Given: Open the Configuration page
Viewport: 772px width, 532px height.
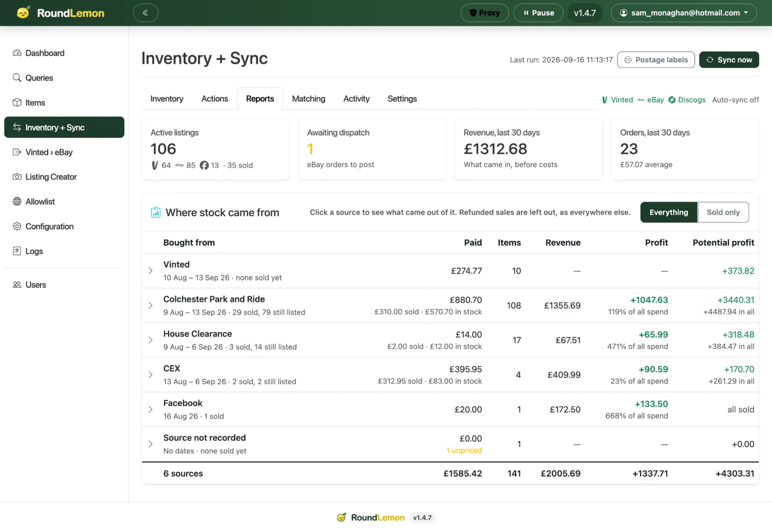Looking at the screenshot, I should 64,227.
